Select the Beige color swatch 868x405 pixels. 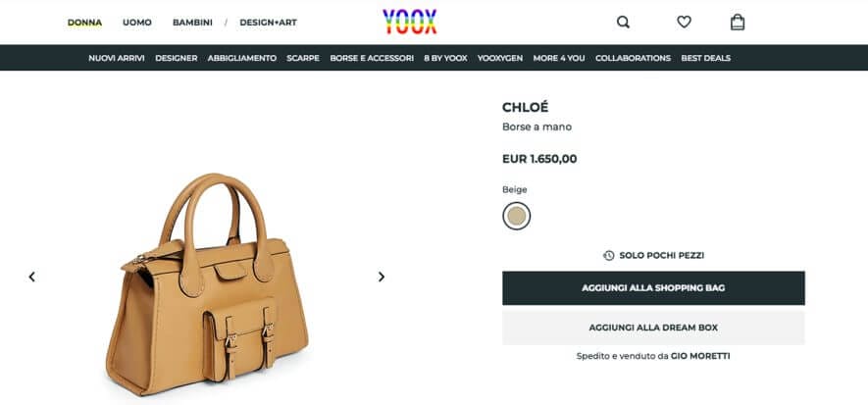517,216
